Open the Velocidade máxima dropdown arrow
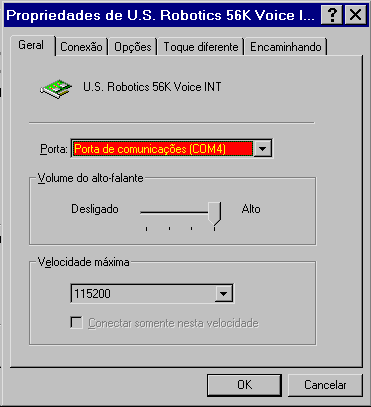 point(223,294)
